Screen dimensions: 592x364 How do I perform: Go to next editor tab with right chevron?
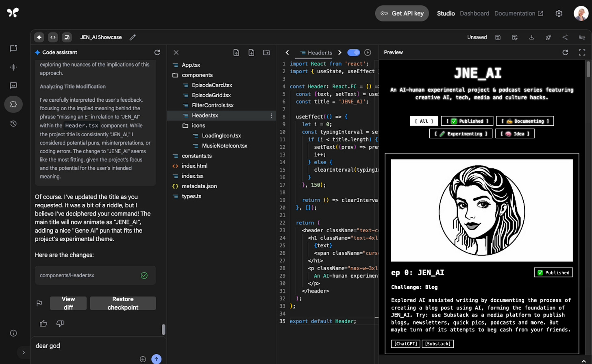pos(340,52)
